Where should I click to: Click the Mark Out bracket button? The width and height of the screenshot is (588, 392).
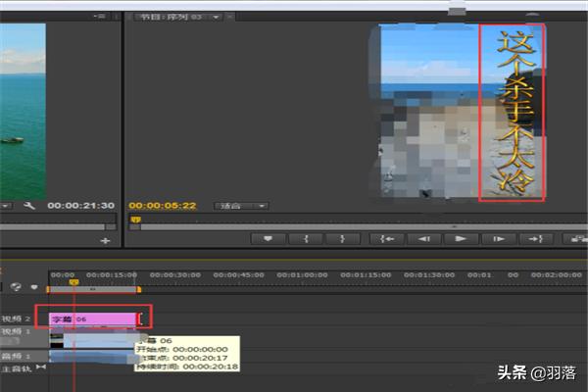pyautogui.click(x=341, y=238)
